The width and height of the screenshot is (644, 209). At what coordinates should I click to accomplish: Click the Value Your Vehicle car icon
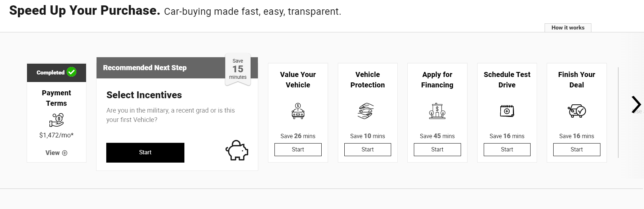tap(298, 111)
